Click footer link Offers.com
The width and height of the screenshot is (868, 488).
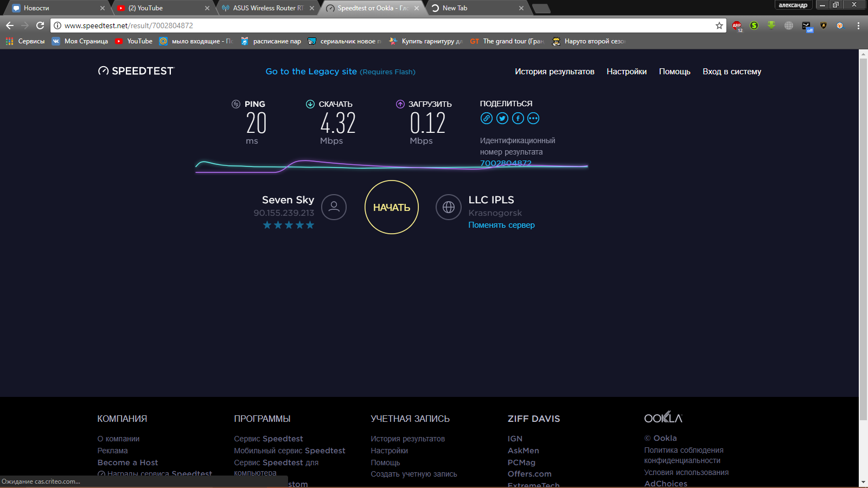tap(529, 474)
